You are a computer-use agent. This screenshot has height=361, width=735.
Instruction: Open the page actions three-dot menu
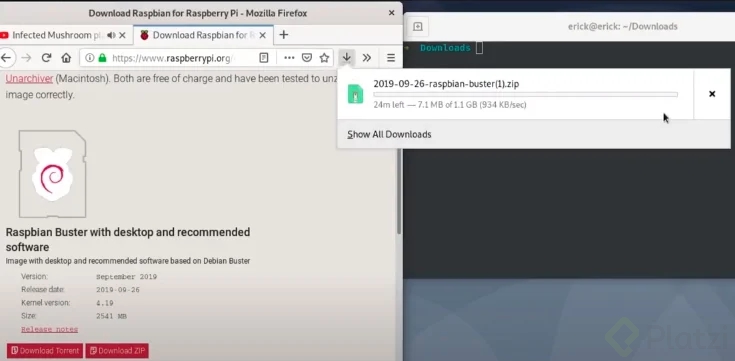[289, 58]
